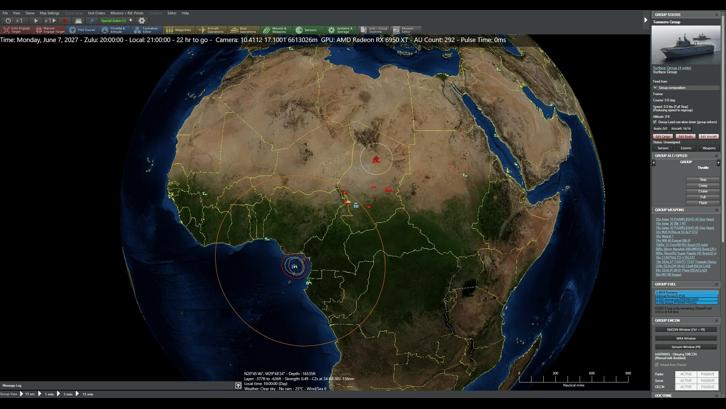
Task: Select the surface group in Gulf of Guinea
Action: click(294, 267)
